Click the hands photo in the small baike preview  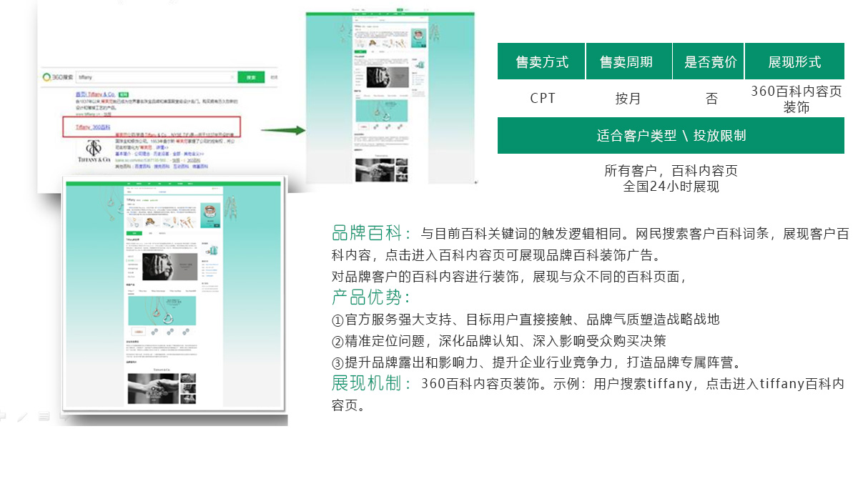point(375,170)
